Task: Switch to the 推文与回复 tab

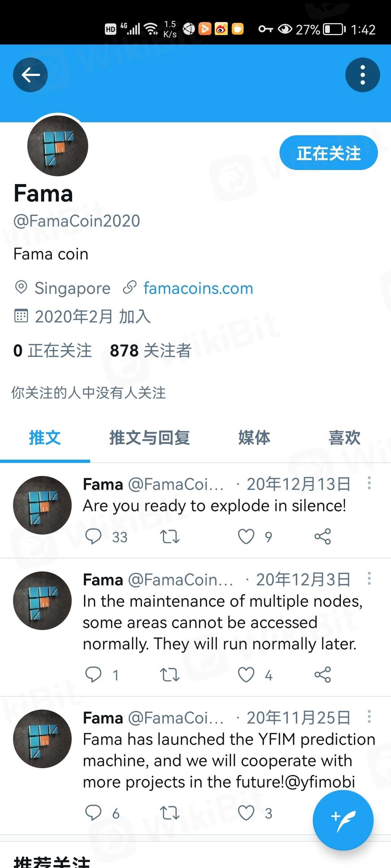Action: pos(150,438)
